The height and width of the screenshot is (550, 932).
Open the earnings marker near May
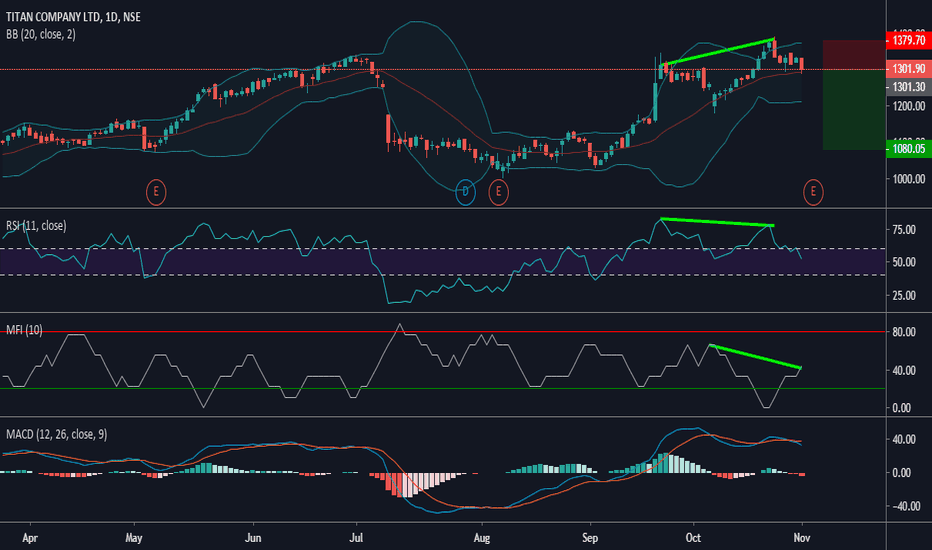click(x=156, y=191)
